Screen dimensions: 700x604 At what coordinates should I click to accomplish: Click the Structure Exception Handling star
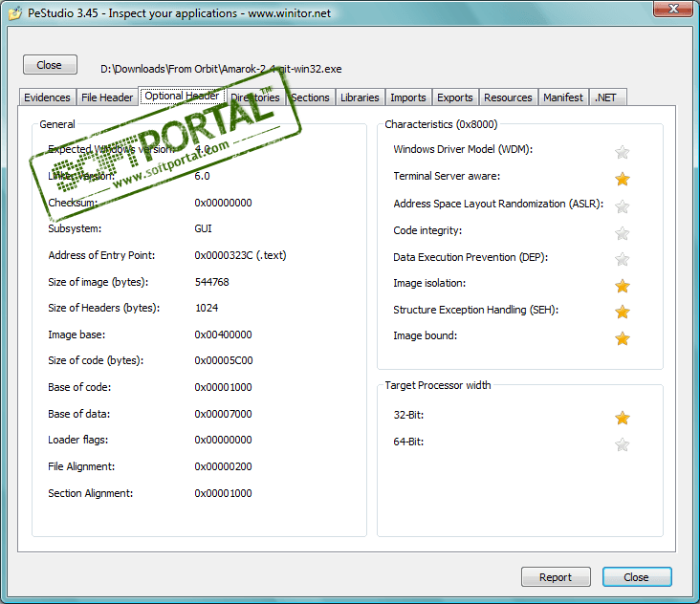pyautogui.click(x=622, y=312)
